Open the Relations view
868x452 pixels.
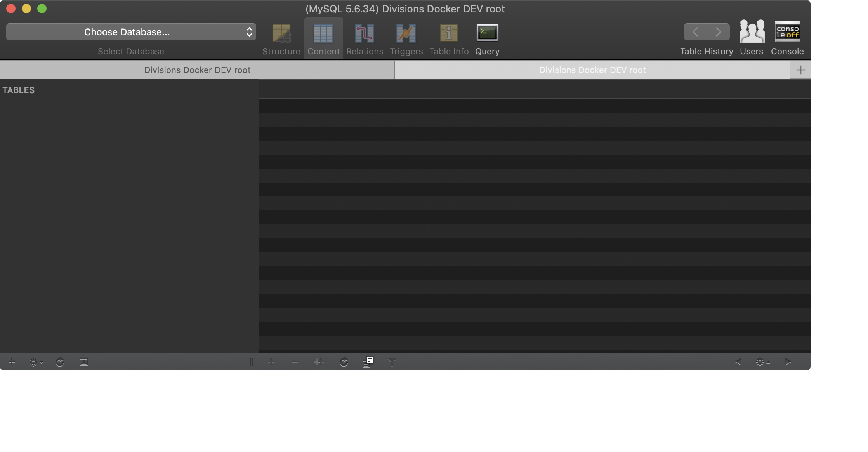pos(364,38)
